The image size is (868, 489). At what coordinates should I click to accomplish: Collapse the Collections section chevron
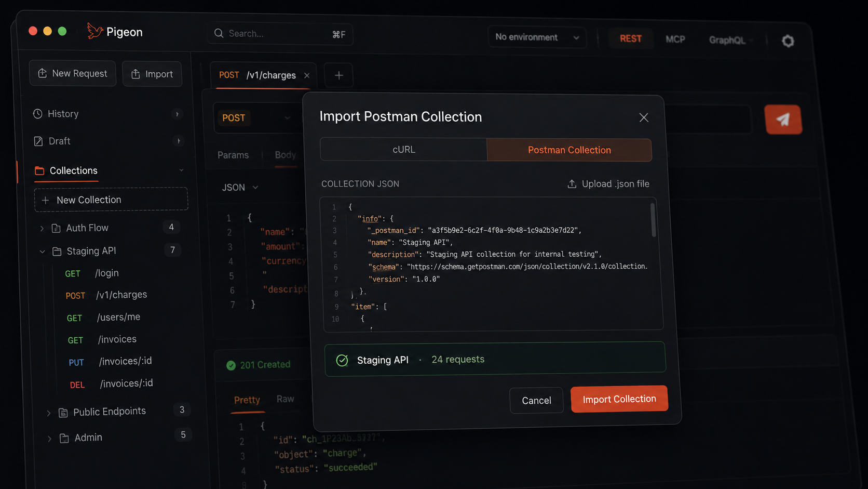pyautogui.click(x=181, y=170)
